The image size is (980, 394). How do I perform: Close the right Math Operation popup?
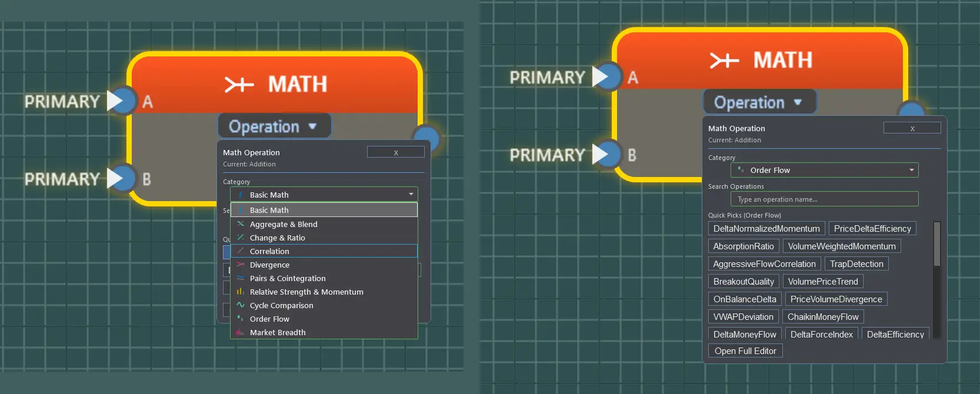point(912,128)
